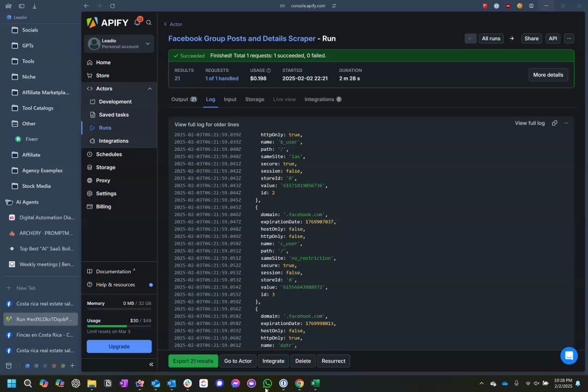Image resolution: width=588 pixels, height=392 pixels.
Task: Open Windows Start menu
Action: tap(11, 383)
